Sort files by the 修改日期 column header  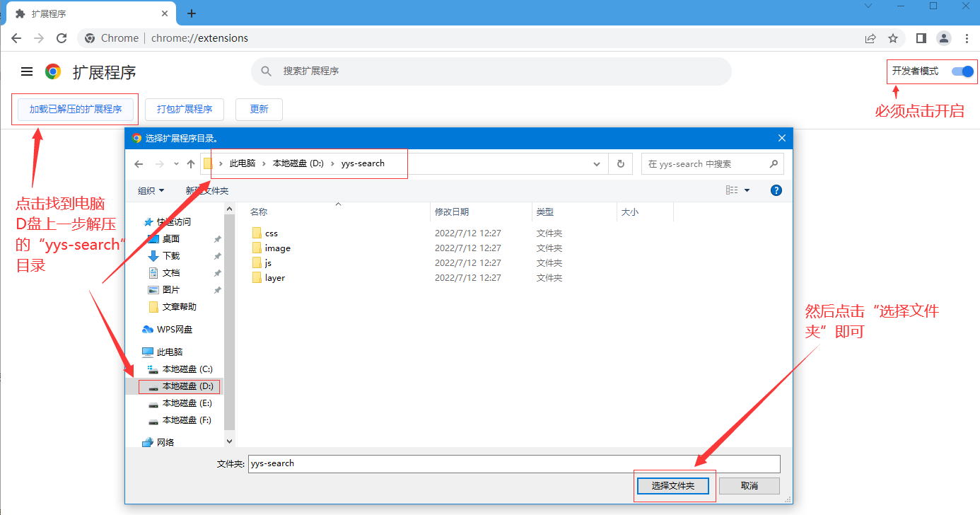453,212
